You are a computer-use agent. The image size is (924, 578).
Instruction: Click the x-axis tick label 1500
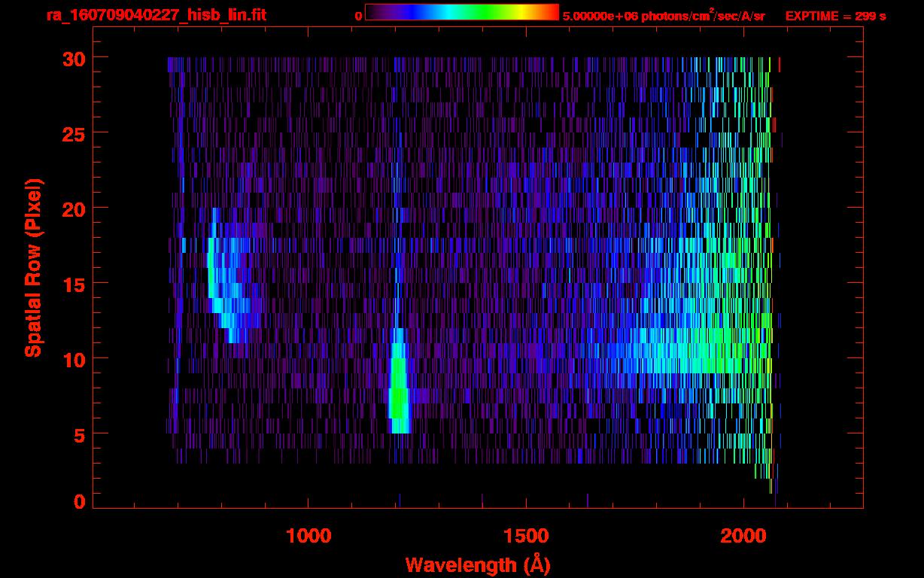527,536
